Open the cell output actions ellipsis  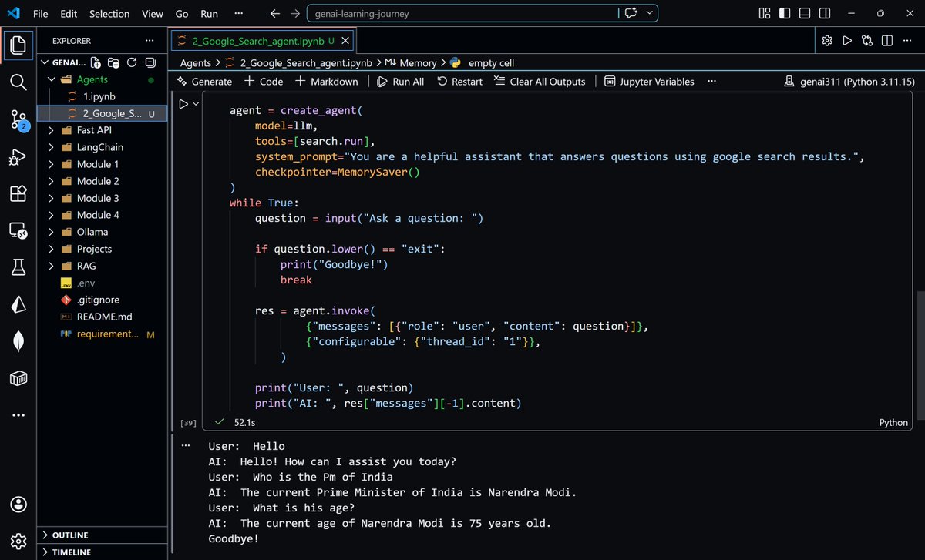pos(185,445)
